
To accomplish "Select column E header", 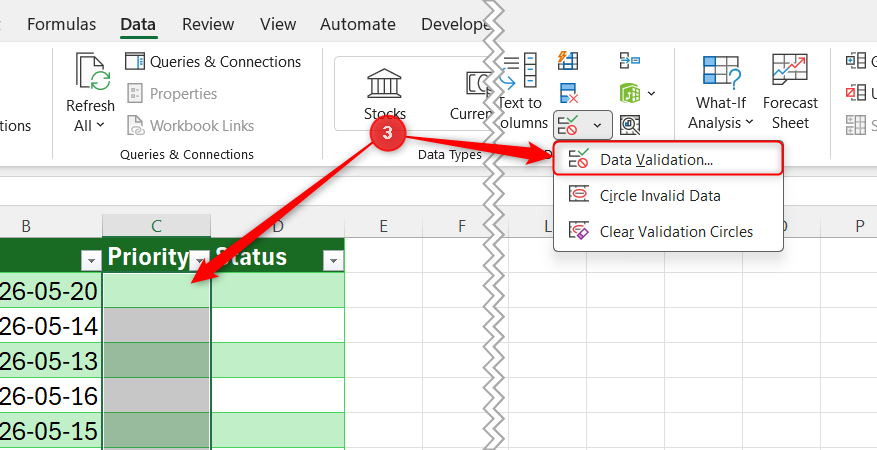I will 383,226.
